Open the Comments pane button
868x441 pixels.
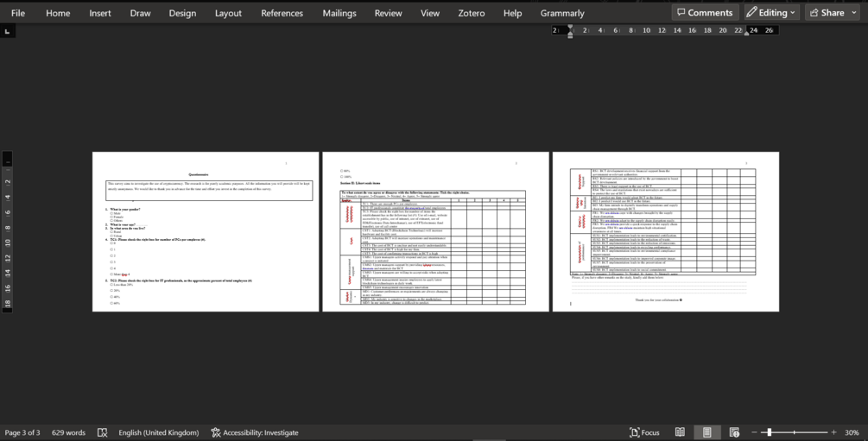click(x=705, y=13)
